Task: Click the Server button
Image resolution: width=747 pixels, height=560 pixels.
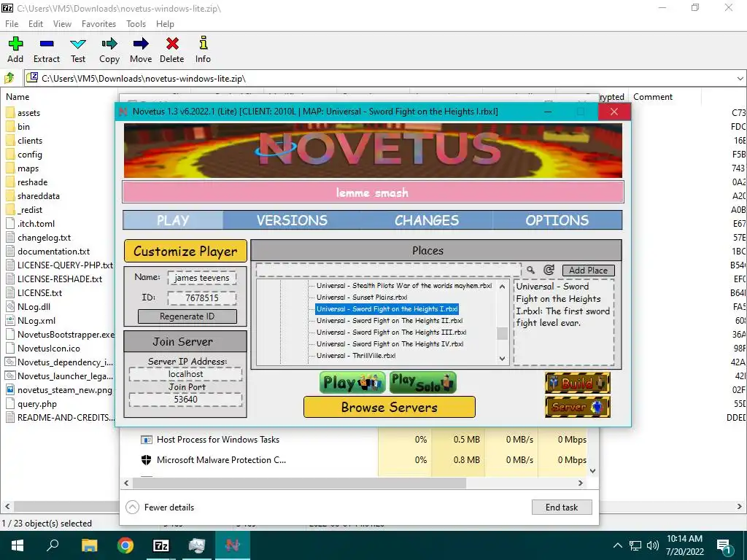Action: pyautogui.click(x=578, y=407)
